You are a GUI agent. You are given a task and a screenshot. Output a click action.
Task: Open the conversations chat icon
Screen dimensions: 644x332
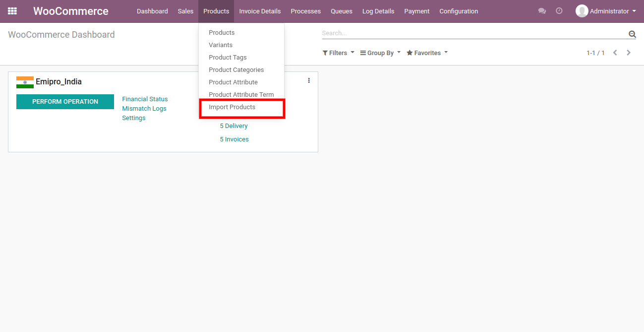tap(542, 11)
